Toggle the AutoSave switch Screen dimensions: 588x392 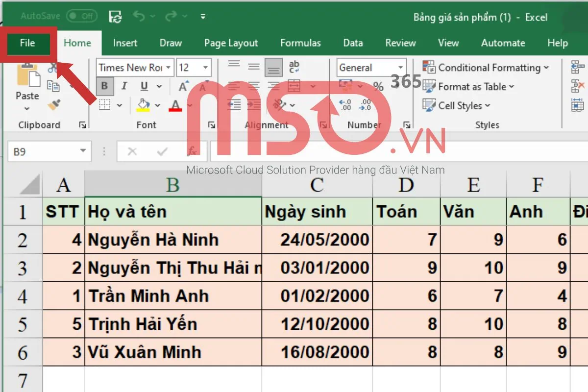coord(81,16)
